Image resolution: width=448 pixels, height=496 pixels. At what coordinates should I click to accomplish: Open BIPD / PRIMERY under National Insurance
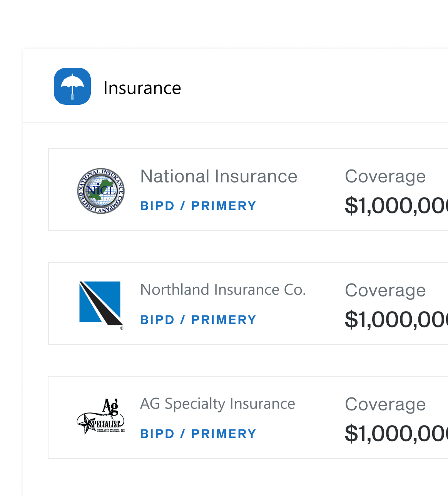point(198,206)
